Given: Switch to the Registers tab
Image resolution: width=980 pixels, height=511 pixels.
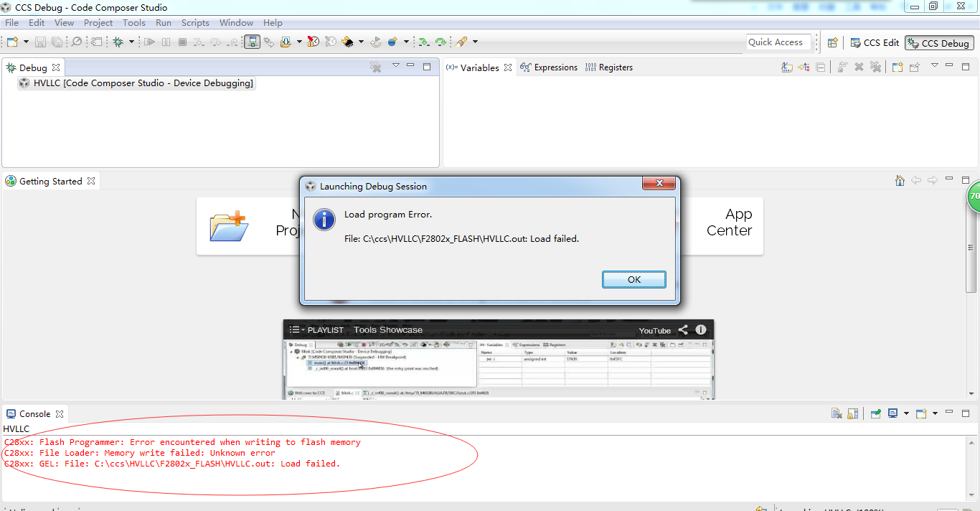Looking at the screenshot, I should point(608,67).
